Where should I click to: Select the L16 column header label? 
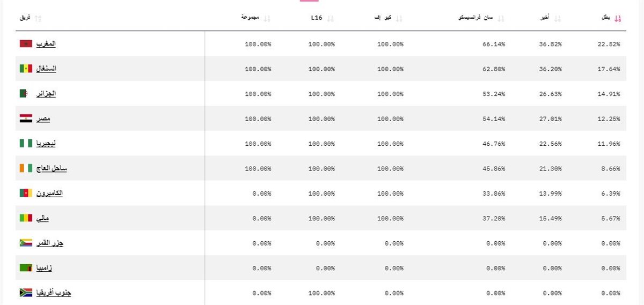(316, 18)
